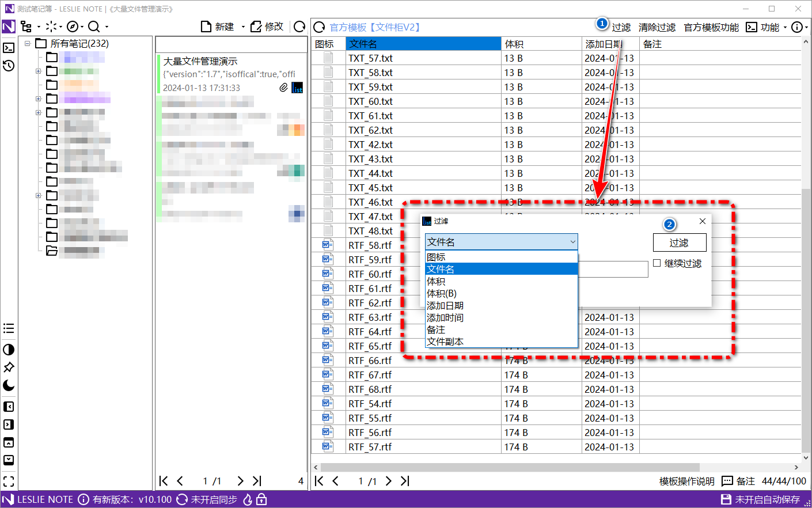
Task: Click the horizontal scrollbar under file list
Action: [510, 467]
